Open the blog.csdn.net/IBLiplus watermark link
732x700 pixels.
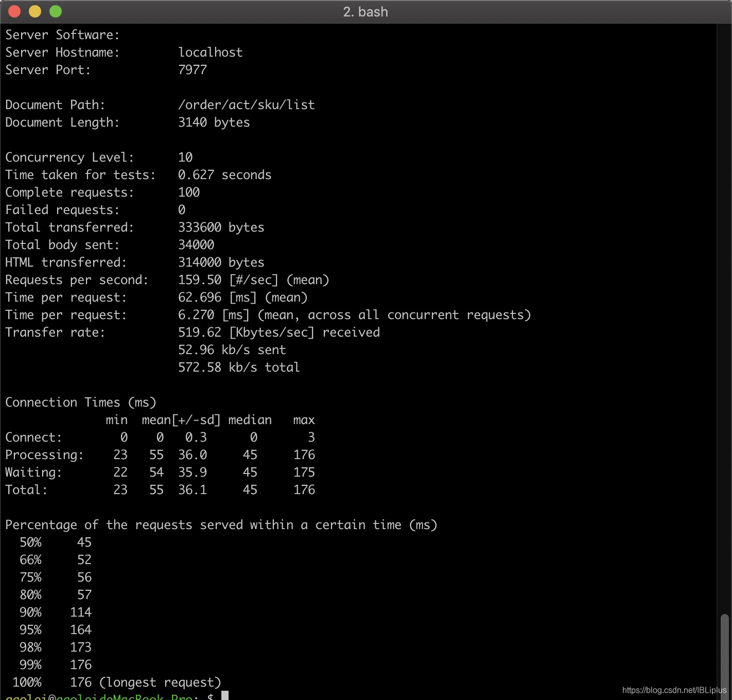point(673,689)
